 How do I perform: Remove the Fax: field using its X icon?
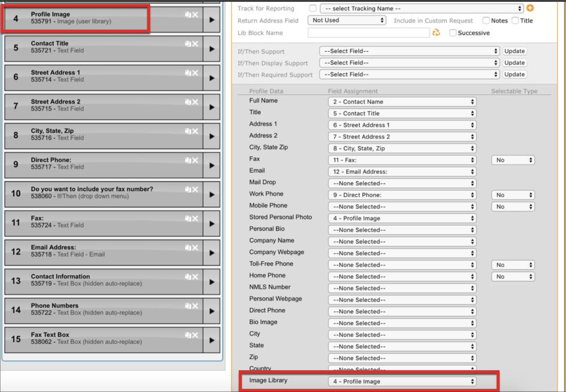point(195,219)
